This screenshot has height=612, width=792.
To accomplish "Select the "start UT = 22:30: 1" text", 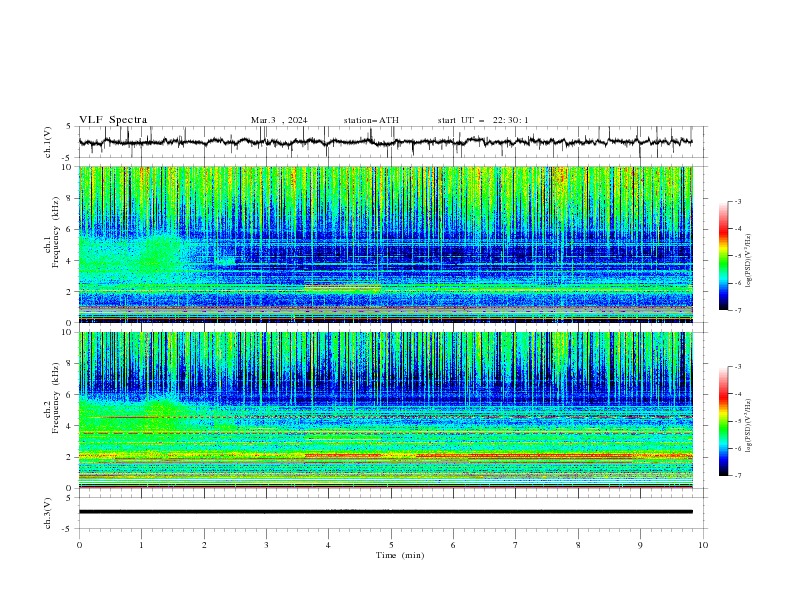I will (x=483, y=120).
